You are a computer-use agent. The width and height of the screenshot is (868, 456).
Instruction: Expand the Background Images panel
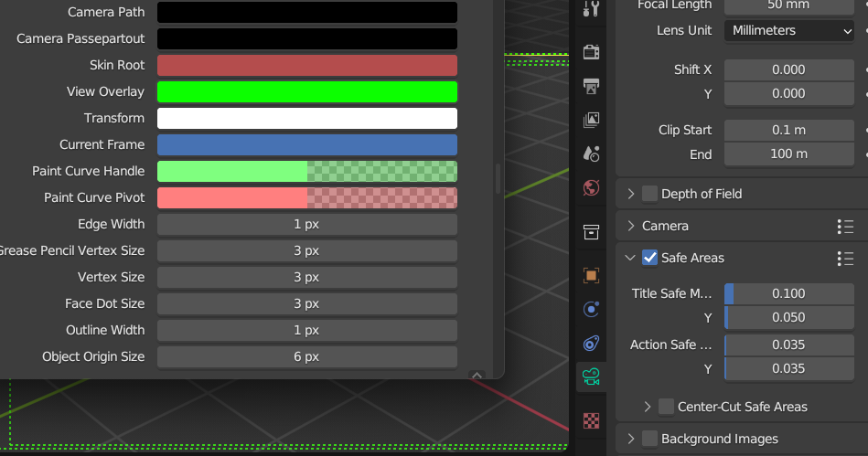(x=630, y=439)
